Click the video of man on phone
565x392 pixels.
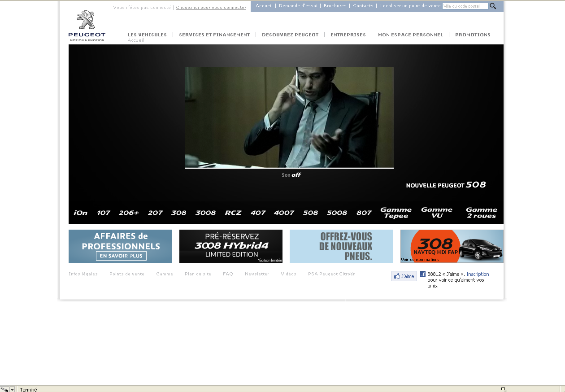[289, 117]
